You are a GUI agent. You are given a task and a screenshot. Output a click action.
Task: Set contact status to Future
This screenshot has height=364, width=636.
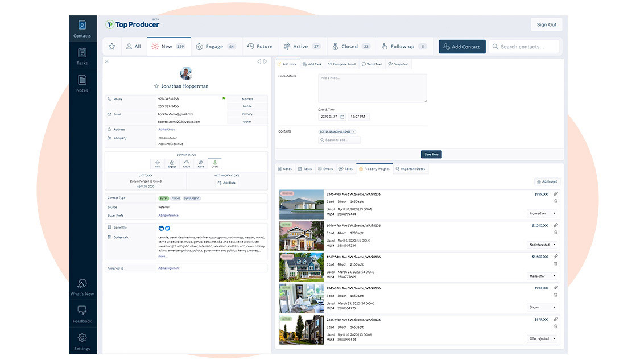click(186, 164)
